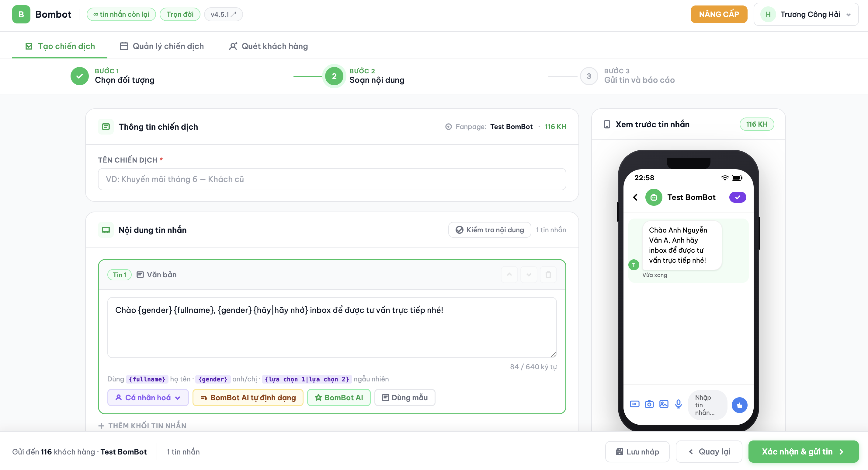The width and height of the screenshot is (868, 470).
Task: Click the NÂNG CẤP upgrade button
Action: 719,14
